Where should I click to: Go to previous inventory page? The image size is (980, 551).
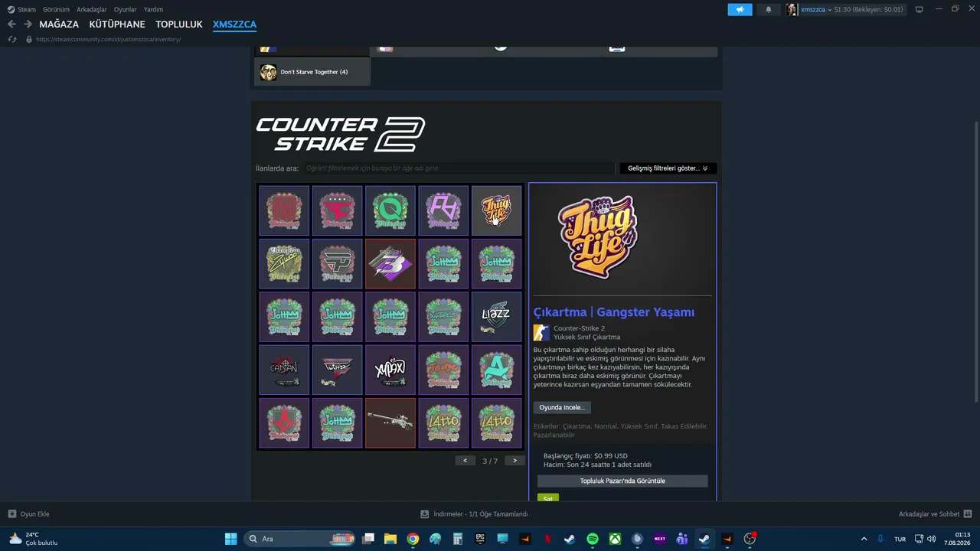[465, 461]
